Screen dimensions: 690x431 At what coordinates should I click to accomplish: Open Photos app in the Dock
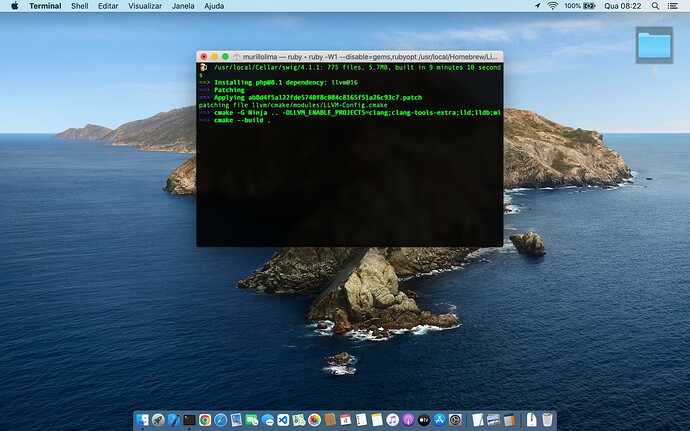click(314, 420)
